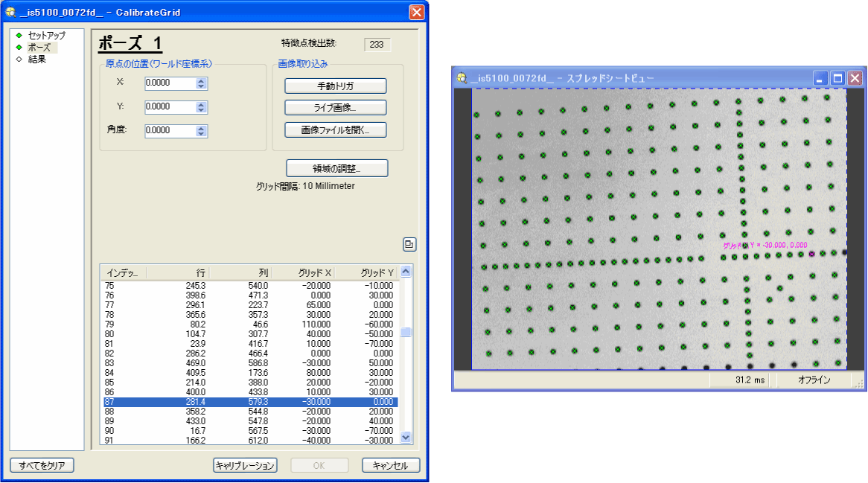Screen dimensions: 868x483
Task: Maximize the spreadsheet view window
Action: point(837,78)
